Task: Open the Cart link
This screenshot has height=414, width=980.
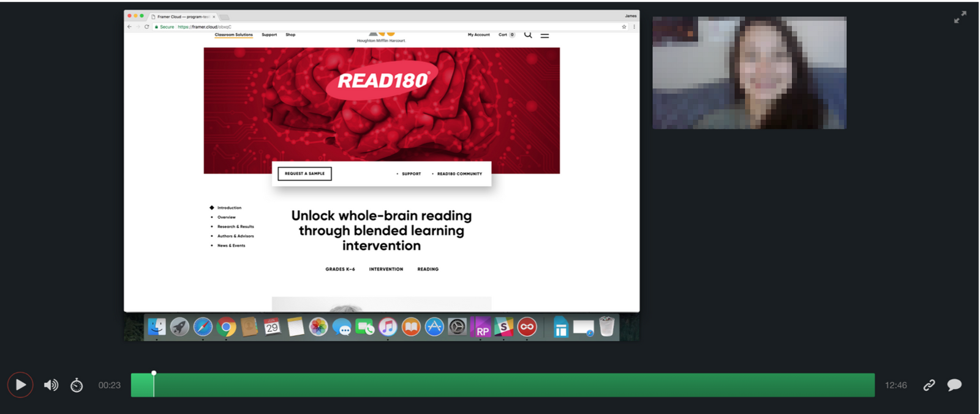Action: coord(507,35)
